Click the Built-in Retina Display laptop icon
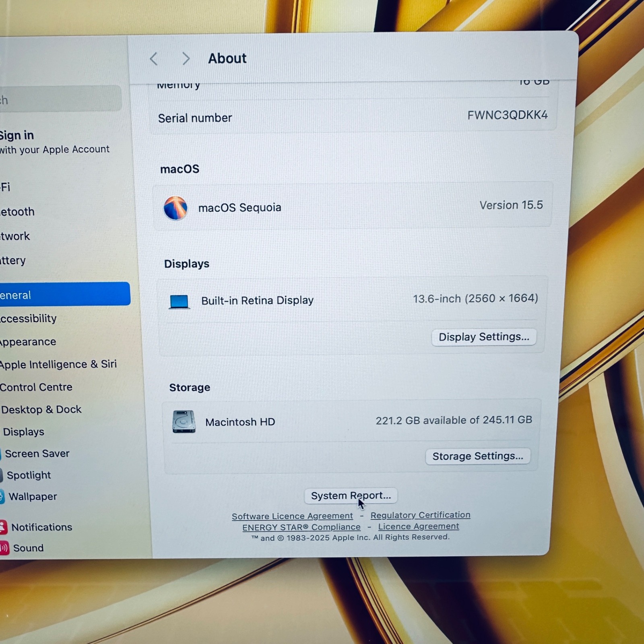The height and width of the screenshot is (644, 644). pos(180,301)
